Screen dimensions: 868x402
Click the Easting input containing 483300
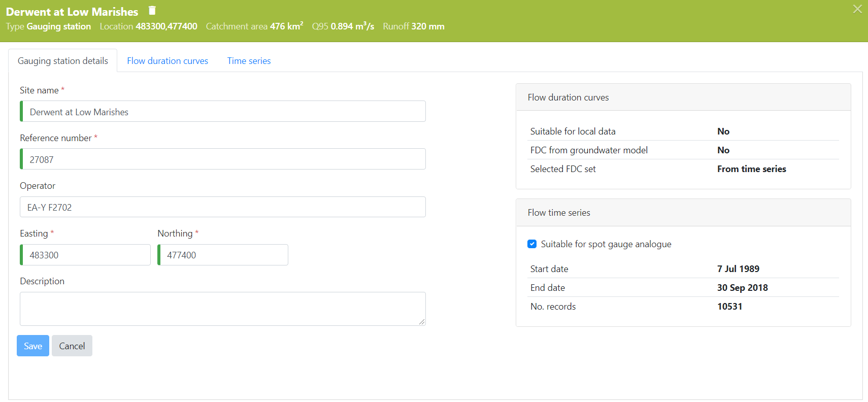click(86, 255)
